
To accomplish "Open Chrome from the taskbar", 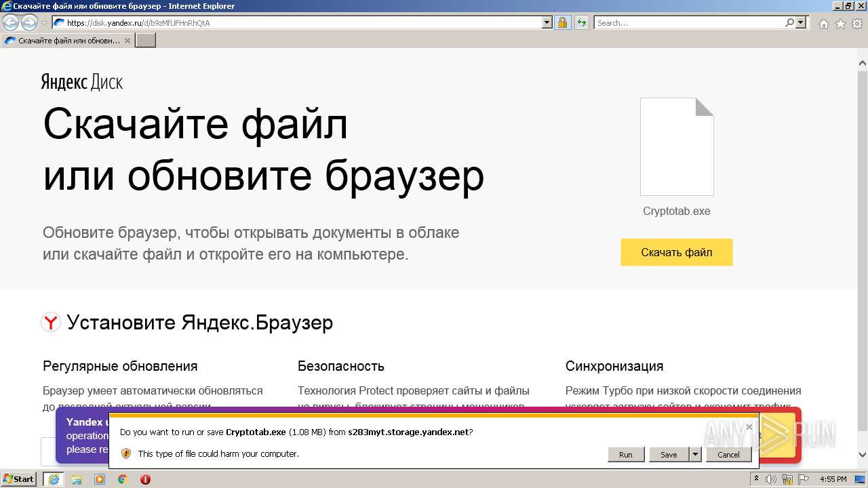I will click(123, 479).
